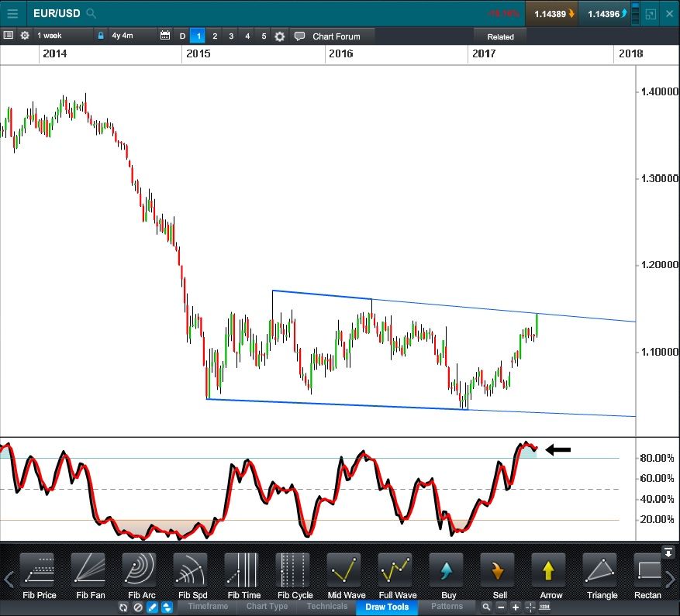Zoom in with the plus button

(x=515, y=607)
